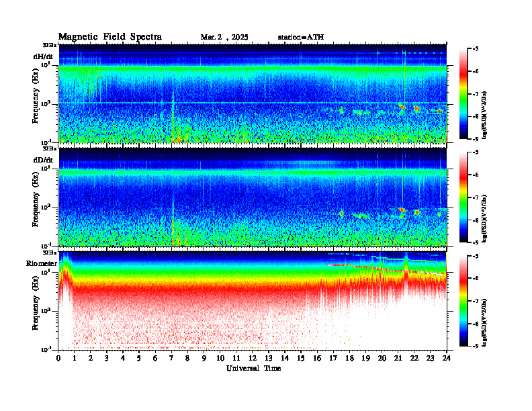
Task: Click the 32Hz mark above the Riometer panel
Action: point(50,253)
